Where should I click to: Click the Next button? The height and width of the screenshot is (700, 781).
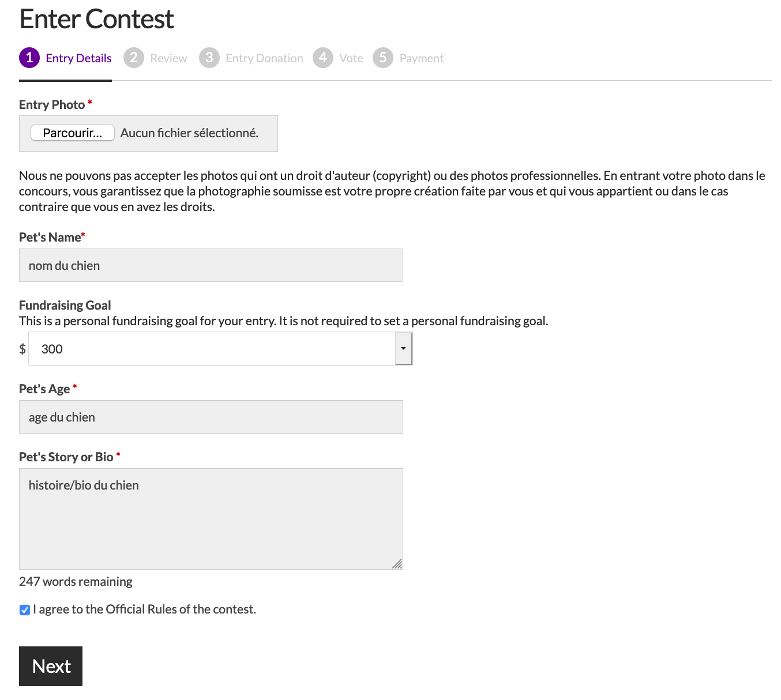51,667
